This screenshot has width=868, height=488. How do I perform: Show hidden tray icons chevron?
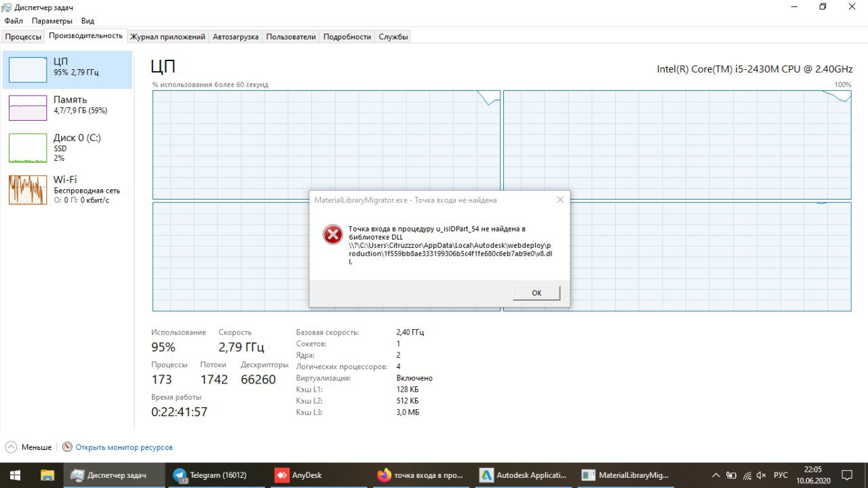coord(716,474)
